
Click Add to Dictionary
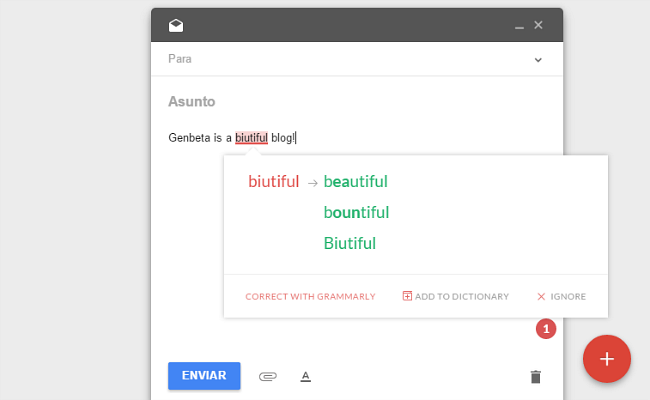(456, 296)
